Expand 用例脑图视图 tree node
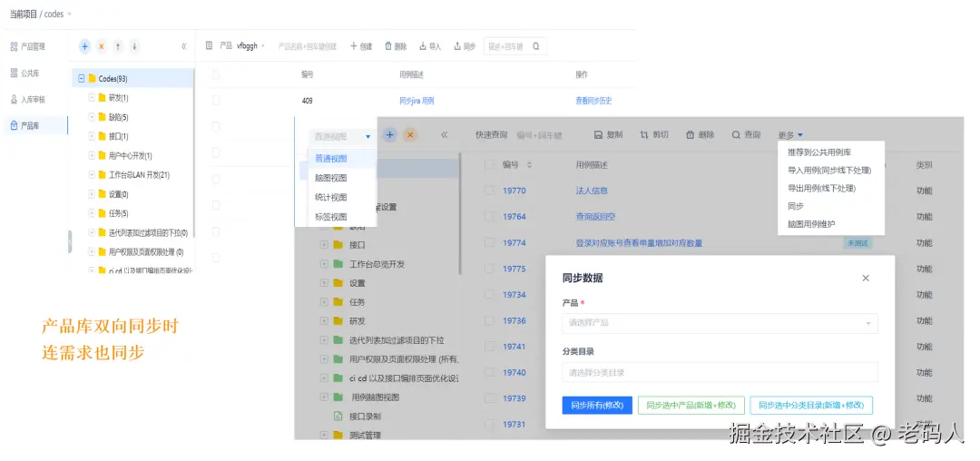Screen dimensions: 980x461 coord(324,397)
